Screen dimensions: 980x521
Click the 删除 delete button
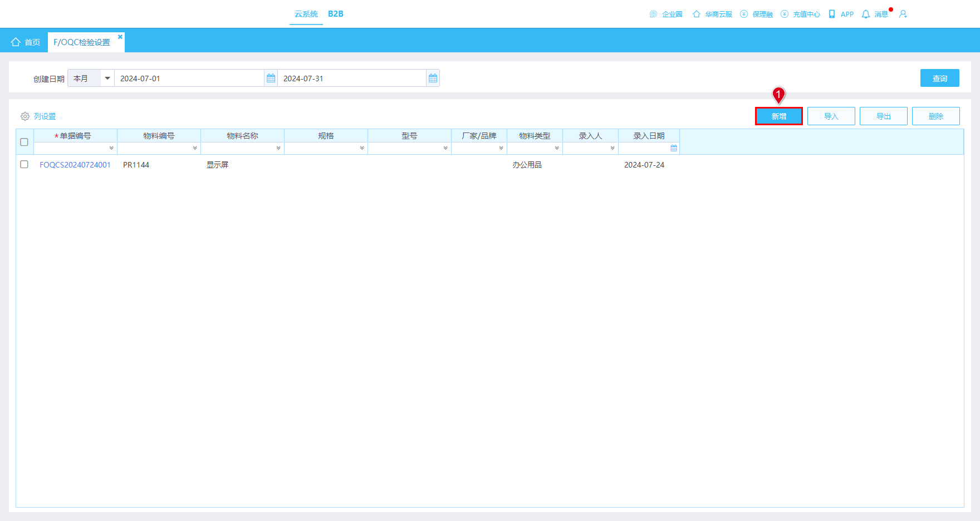coord(936,116)
